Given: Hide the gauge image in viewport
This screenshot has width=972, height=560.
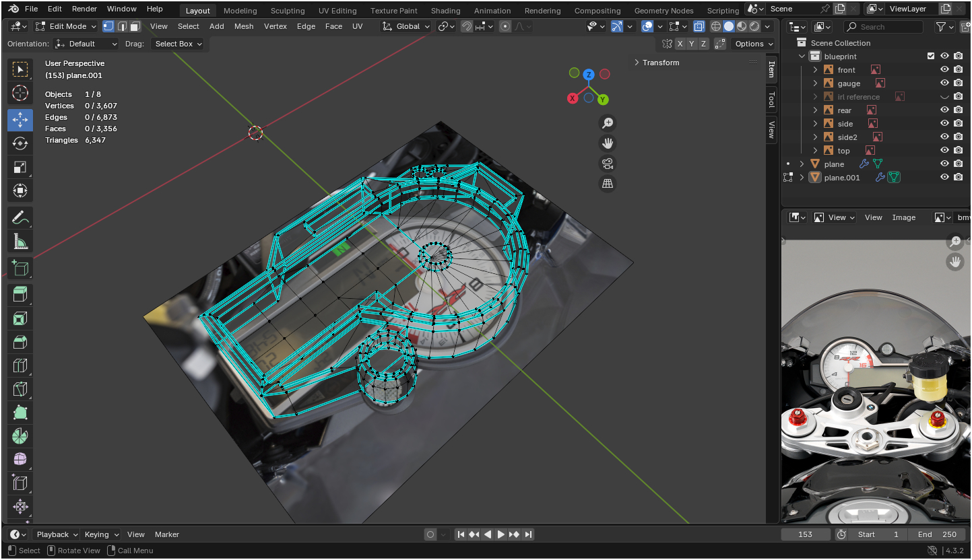Looking at the screenshot, I should click(x=944, y=83).
